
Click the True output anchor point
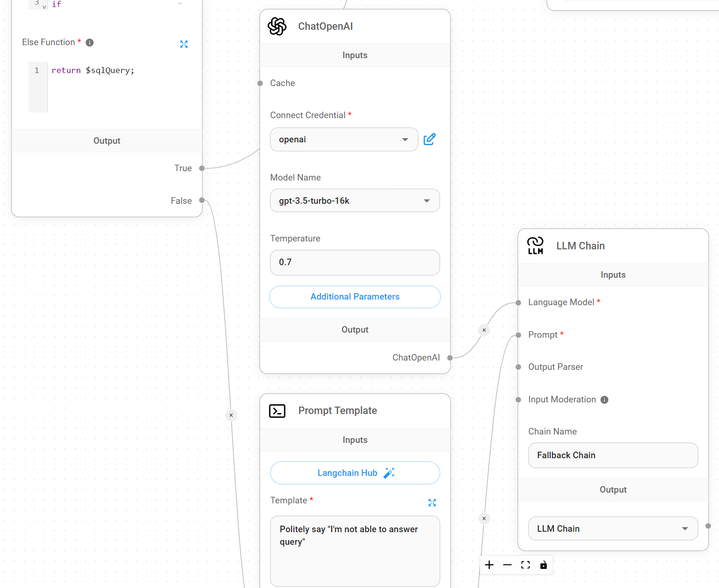point(202,168)
